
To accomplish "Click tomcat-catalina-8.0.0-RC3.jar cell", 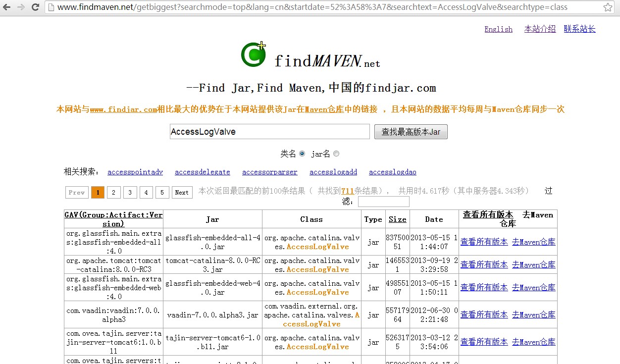I will [212, 265].
